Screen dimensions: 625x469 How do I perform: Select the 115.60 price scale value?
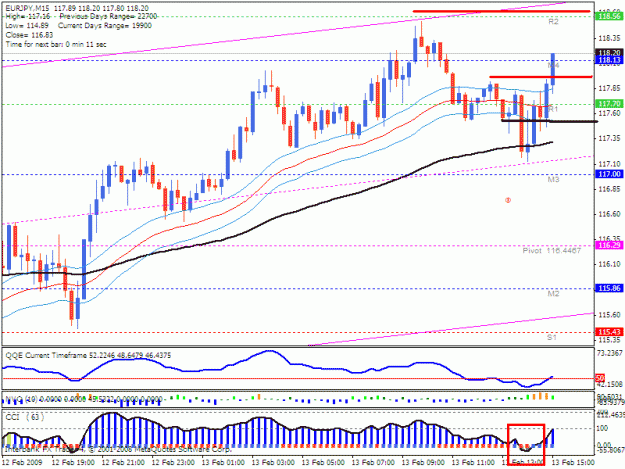click(x=609, y=315)
